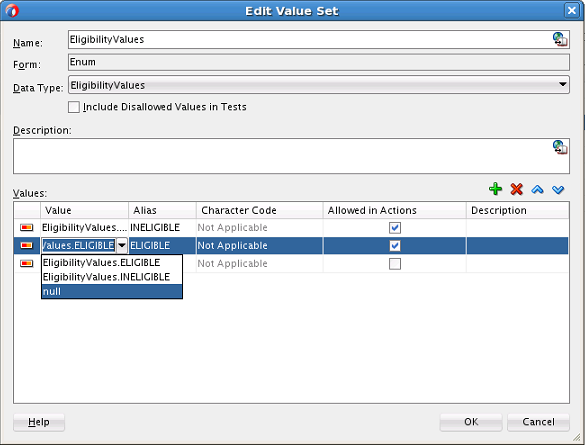Select the INELIGIBLE row's flag icon
This screenshot has height=445, width=585.
pyautogui.click(x=26, y=227)
